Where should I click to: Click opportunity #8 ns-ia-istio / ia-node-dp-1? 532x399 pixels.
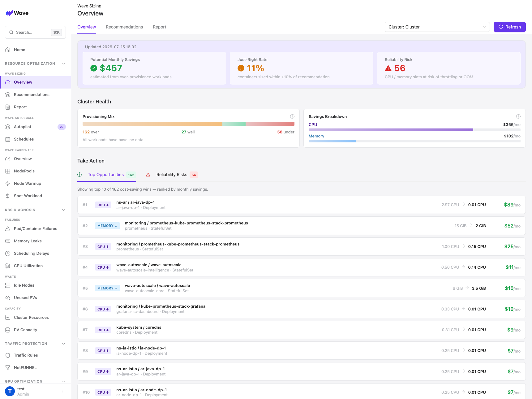(x=301, y=351)
